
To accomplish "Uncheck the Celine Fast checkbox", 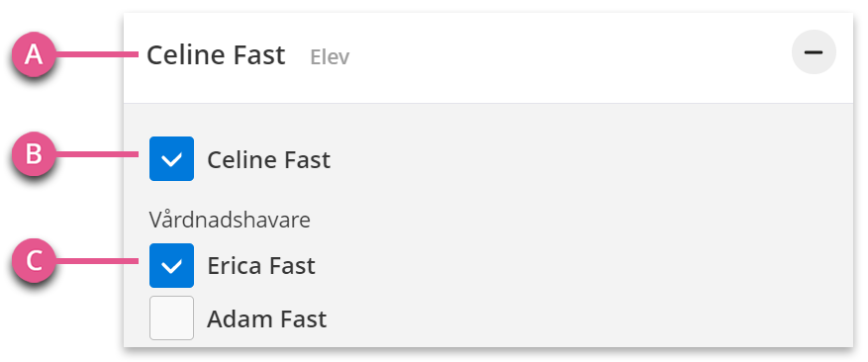I will click(x=171, y=159).
